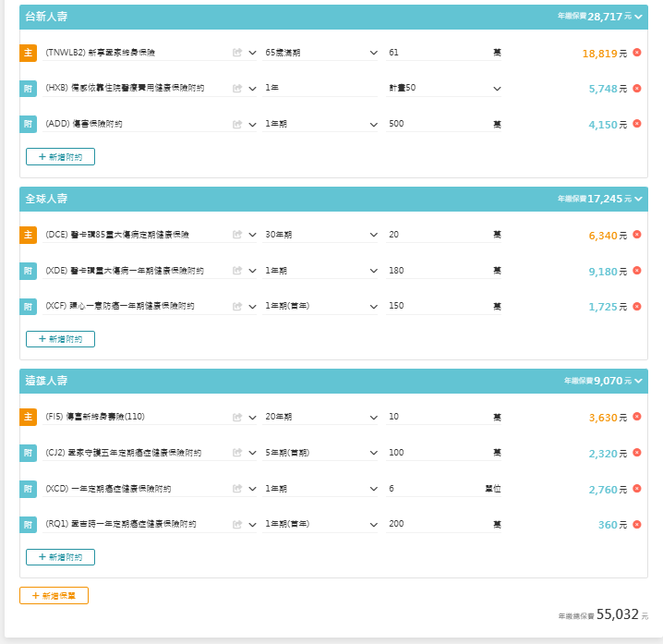This screenshot has width=663, height=644.
Task: Click the export icon next to DCE product
Action: pyautogui.click(x=237, y=236)
